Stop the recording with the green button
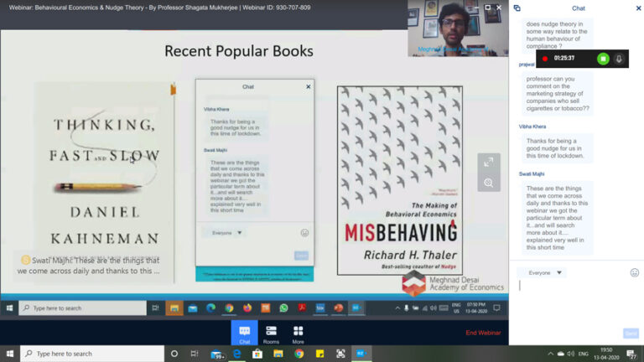 pyautogui.click(x=602, y=59)
